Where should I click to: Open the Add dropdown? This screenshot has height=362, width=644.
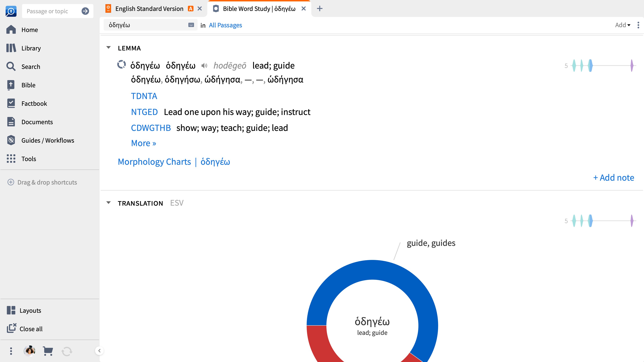coord(623,25)
